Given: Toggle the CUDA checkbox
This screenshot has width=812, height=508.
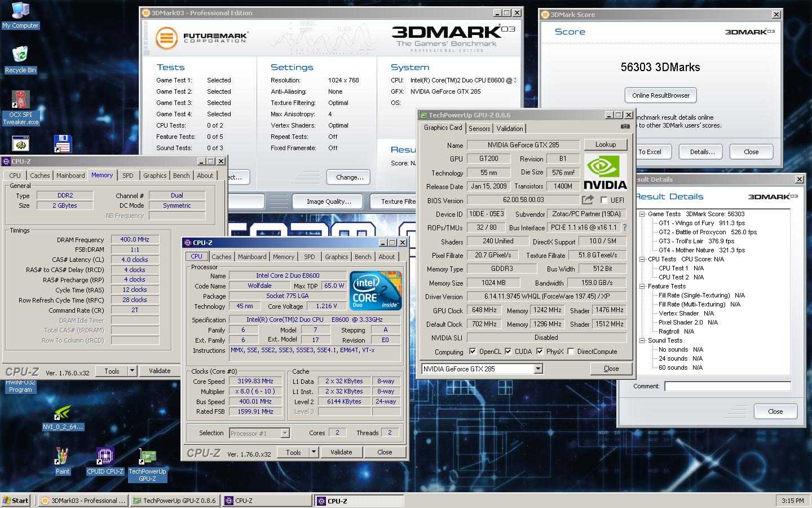Looking at the screenshot, I should [508, 352].
